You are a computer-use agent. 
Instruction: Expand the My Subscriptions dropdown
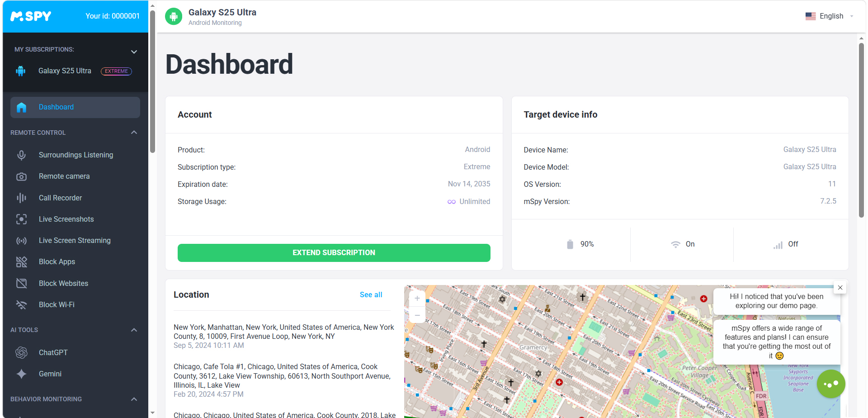click(134, 52)
